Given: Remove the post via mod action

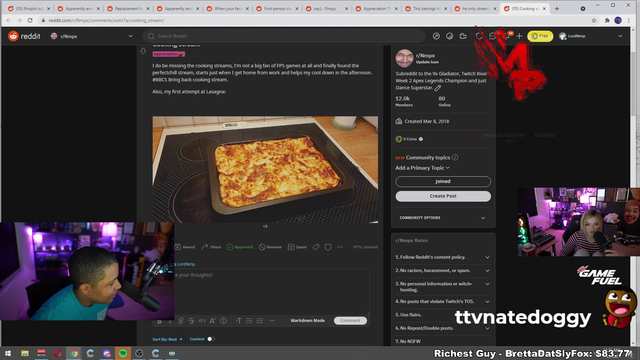Looking at the screenshot, I should click(x=270, y=247).
